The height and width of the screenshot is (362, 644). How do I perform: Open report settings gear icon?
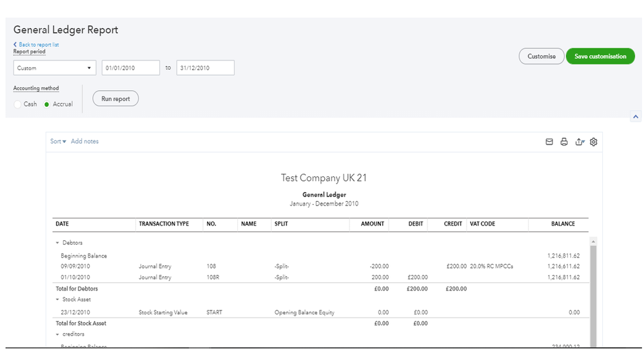[594, 142]
